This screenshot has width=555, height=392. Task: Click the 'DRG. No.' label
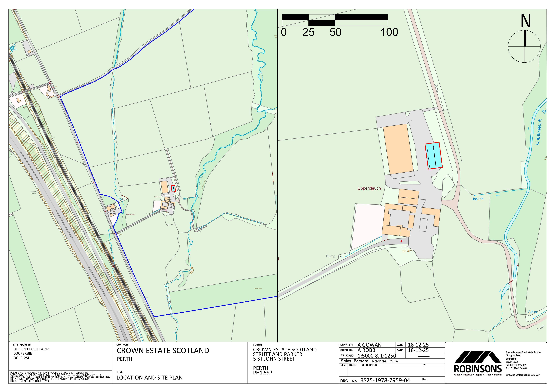point(349,381)
